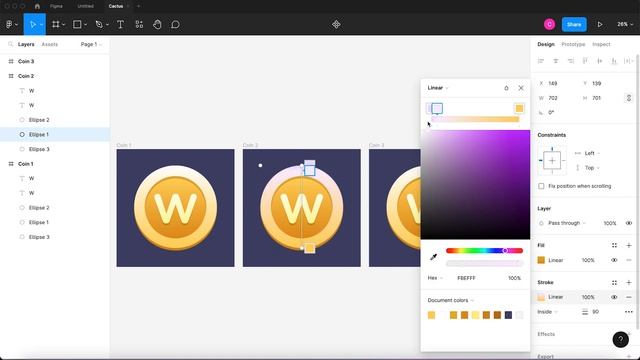Click the Share button
Image resolution: width=640 pixels, height=360 pixels.
pyautogui.click(x=574, y=24)
